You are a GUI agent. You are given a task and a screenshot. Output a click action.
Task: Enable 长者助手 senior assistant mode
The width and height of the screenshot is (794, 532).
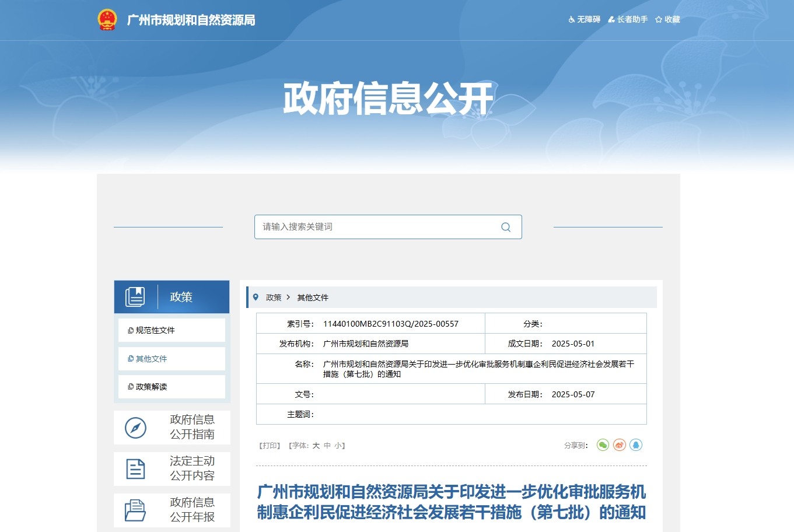click(628, 20)
